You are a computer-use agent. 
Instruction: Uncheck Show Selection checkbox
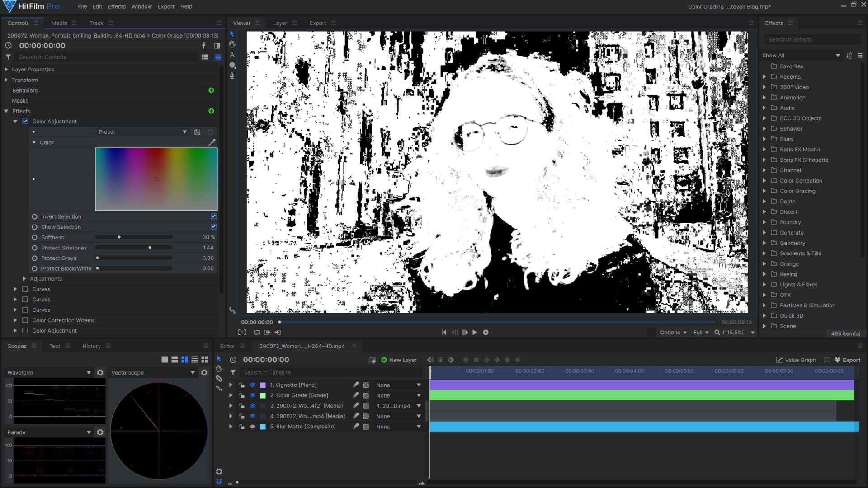[213, 227]
